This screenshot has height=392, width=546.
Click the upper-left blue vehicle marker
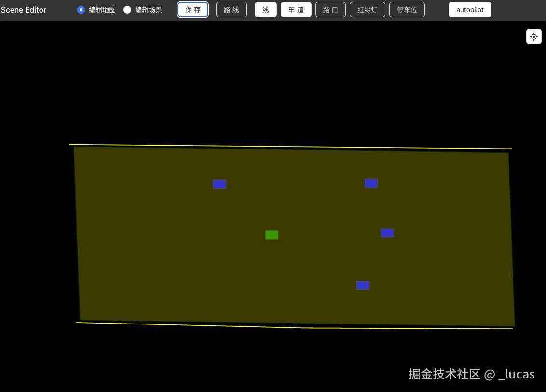click(219, 184)
